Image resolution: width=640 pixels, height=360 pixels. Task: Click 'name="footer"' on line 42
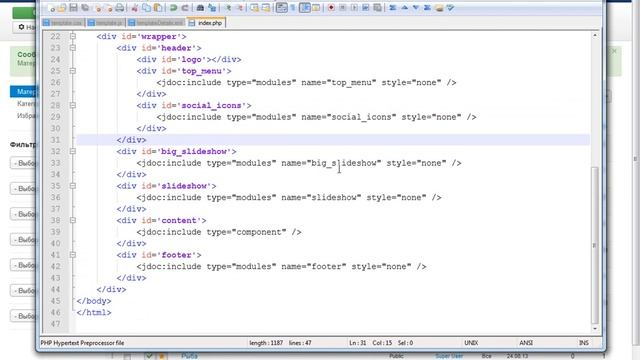[314, 266]
